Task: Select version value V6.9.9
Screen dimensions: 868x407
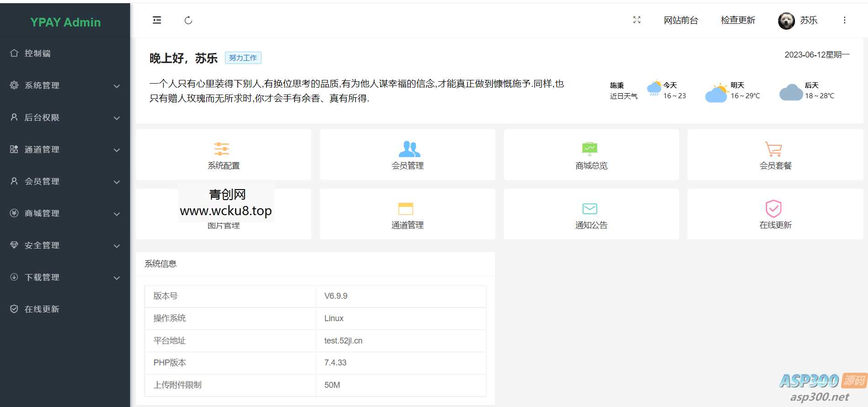Action: (x=336, y=296)
